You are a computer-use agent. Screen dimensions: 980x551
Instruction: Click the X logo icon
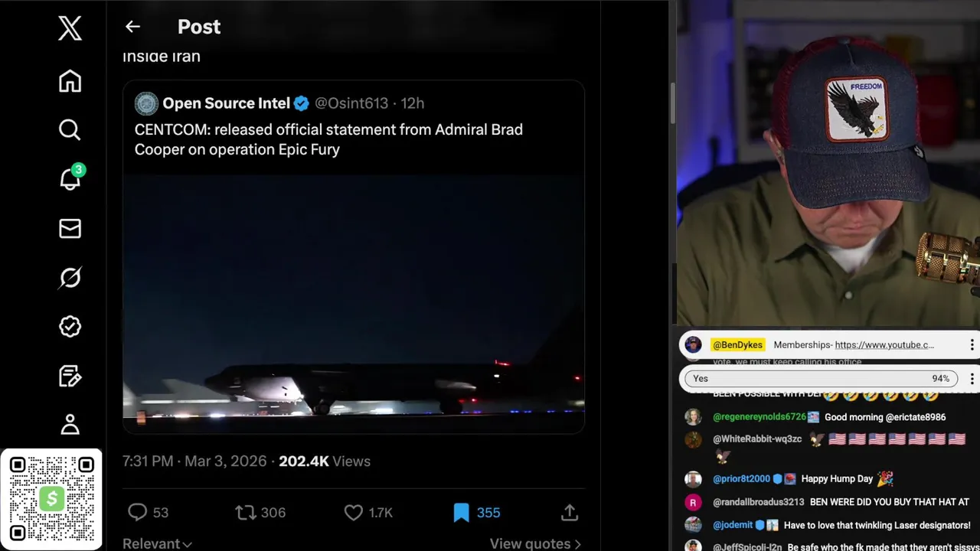click(70, 29)
